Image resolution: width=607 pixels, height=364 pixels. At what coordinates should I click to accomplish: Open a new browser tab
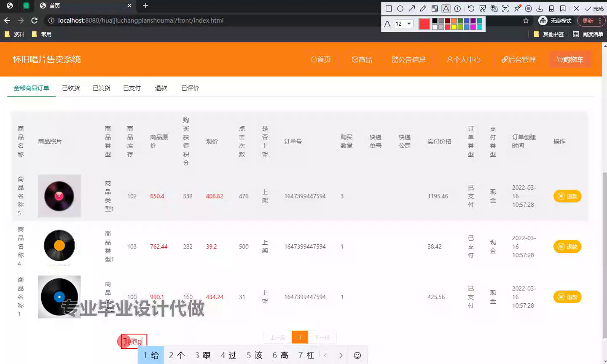pos(145,5)
